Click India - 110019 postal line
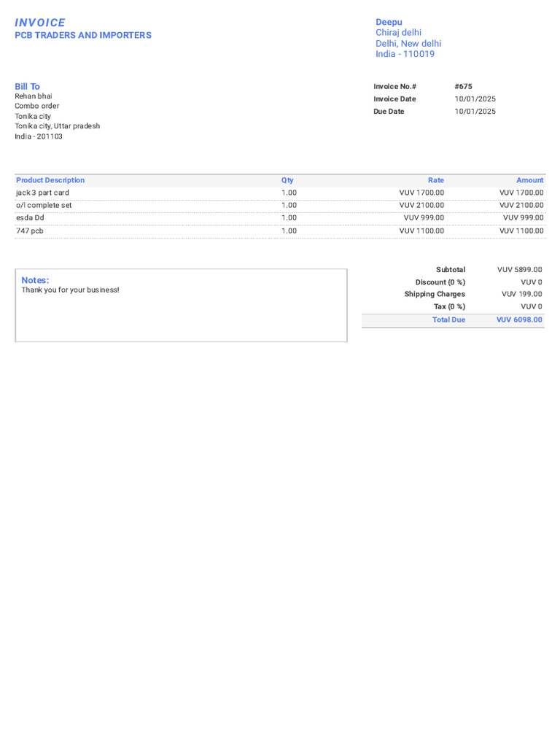The height and width of the screenshot is (747, 560). click(x=405, y=54)
